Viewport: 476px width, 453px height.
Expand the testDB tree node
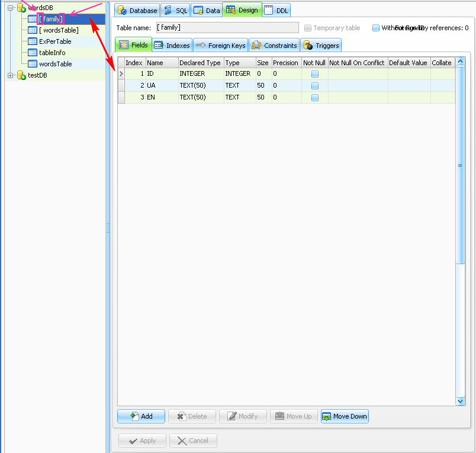(11, 75)
